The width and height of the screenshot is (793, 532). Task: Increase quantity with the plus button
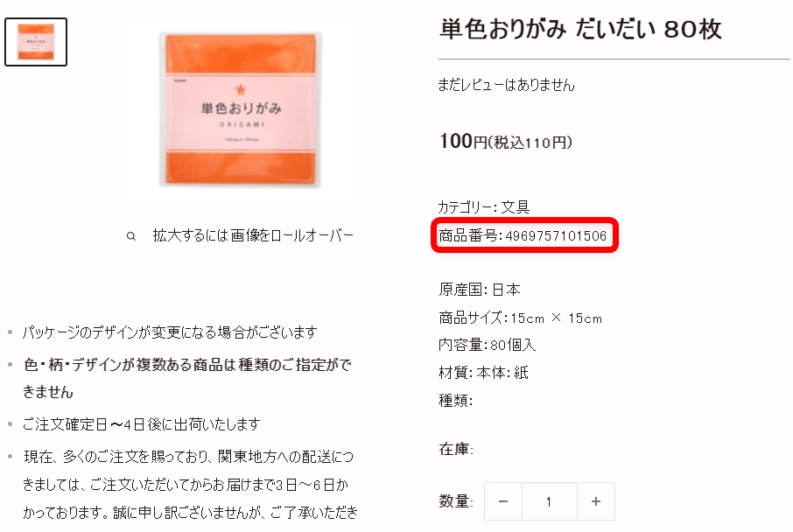596,501
